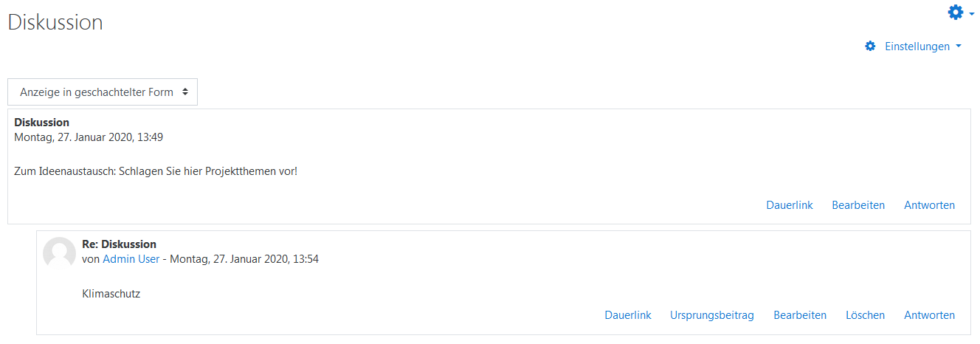Expand the Einstellungen dropdown caret
Viewport: 980px width, 344px height.
point(959,46)
